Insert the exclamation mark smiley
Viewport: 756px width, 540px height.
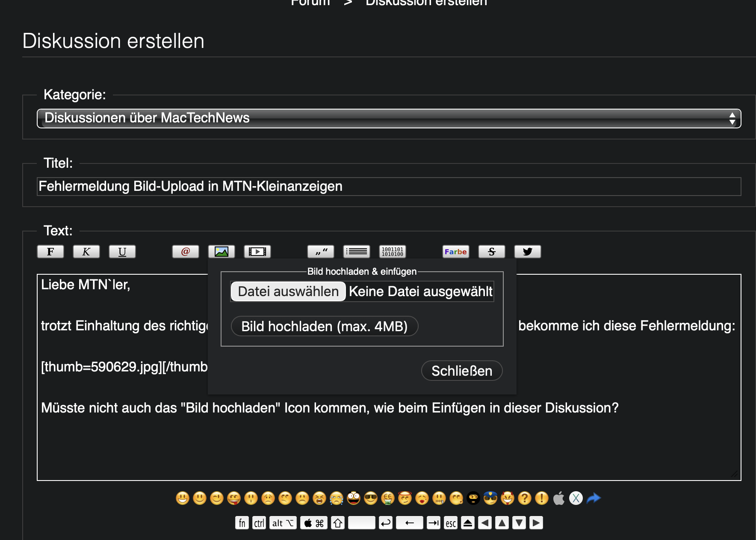[x=542, y=498]
